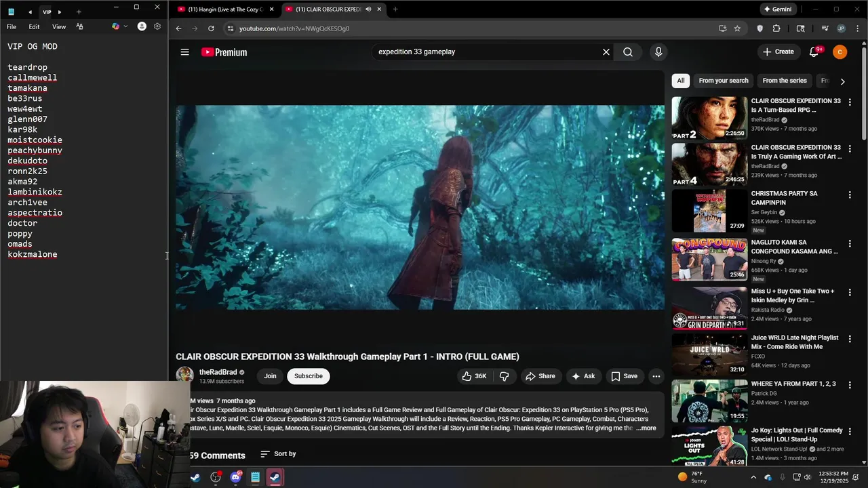Share the video with Share button
This screenshot has width=868, height=488.
[x=540, y=376]
